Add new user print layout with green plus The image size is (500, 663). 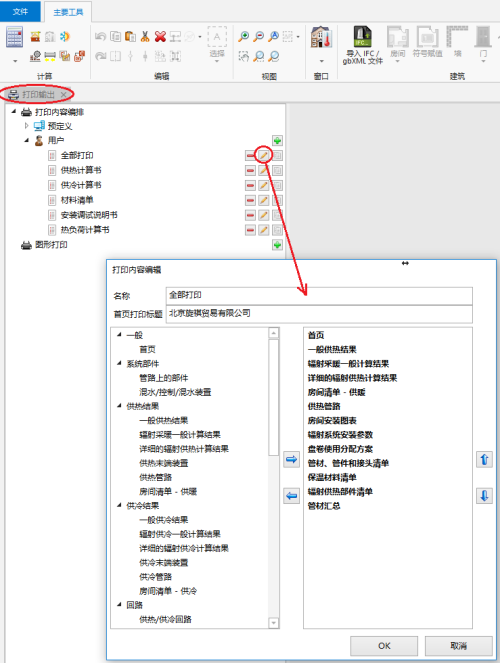pos(277,140)
